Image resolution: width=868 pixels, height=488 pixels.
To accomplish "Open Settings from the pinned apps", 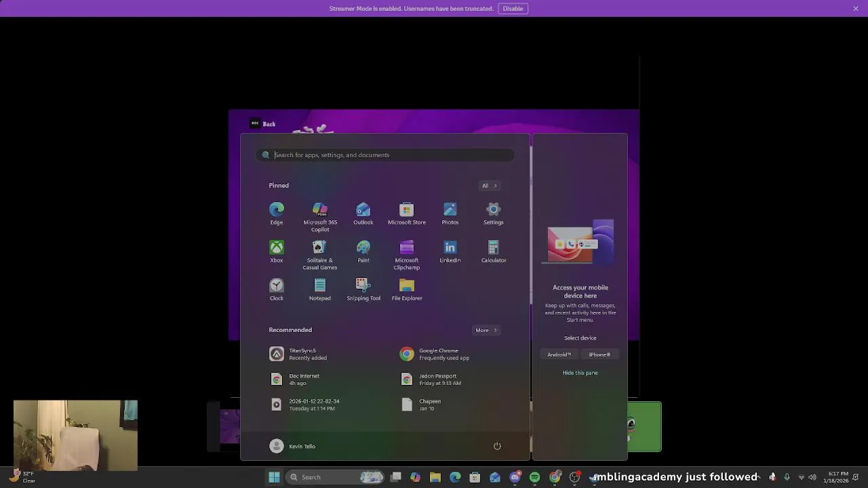I will [x=494, y=213].
